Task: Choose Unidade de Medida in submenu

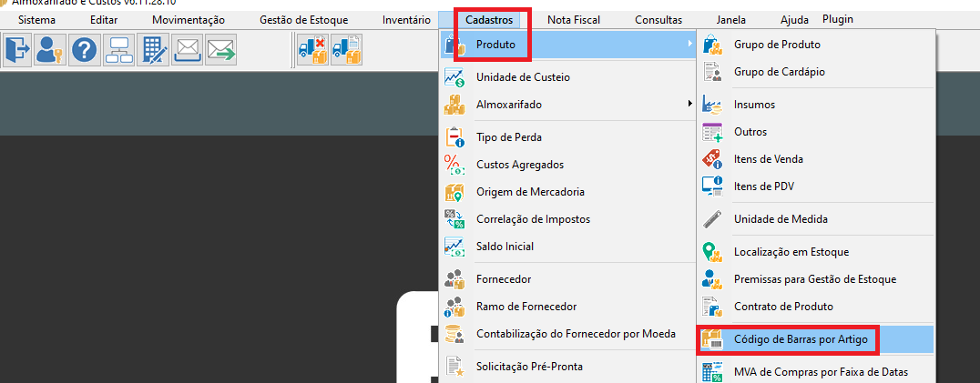Action: [816, 219]
